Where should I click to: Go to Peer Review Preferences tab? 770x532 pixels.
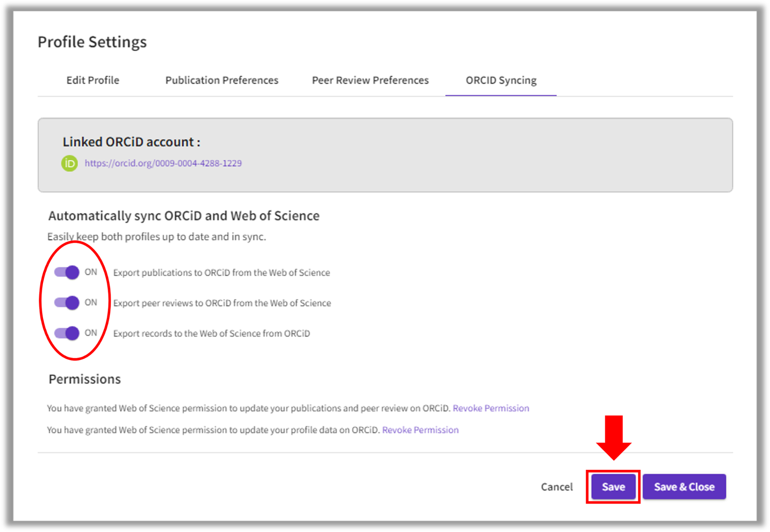[370, 80]
